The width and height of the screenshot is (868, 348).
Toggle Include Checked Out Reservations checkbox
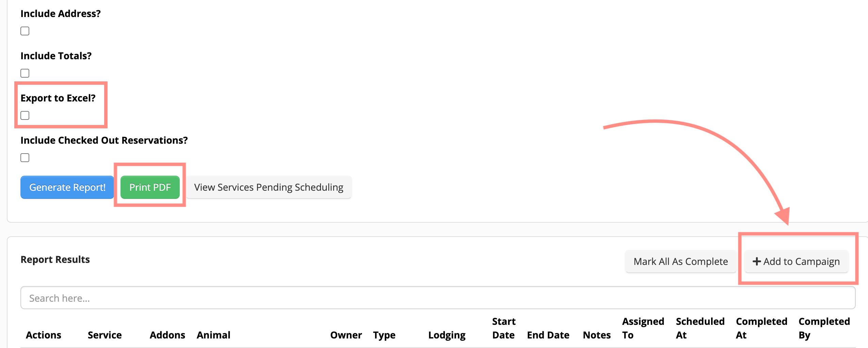coord(25,158)
